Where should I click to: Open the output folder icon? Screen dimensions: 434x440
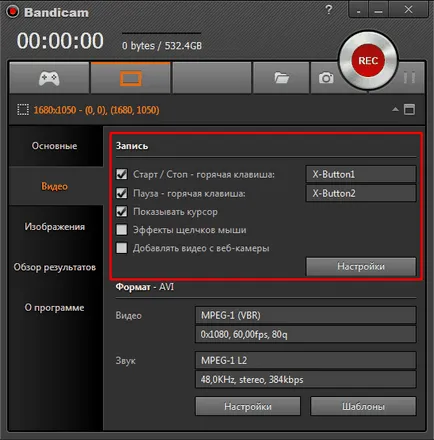tap(282, 78)
